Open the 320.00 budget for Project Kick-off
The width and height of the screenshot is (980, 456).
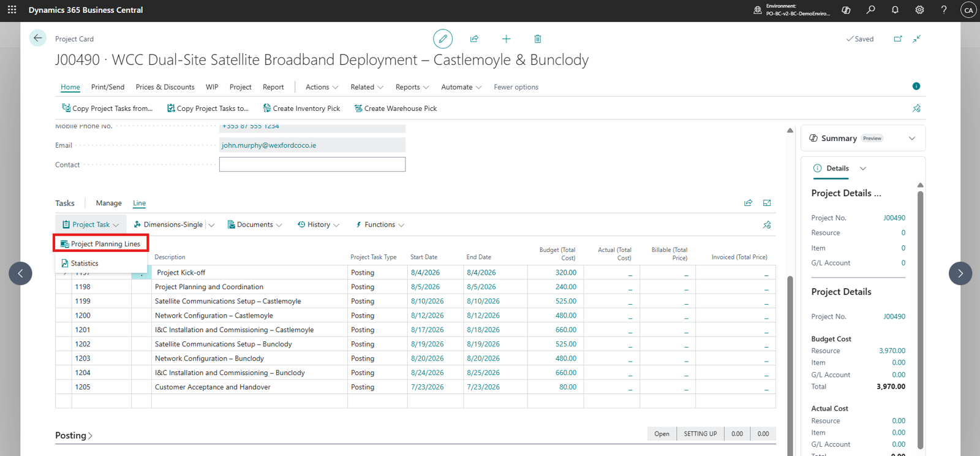(x=566, y=273)
